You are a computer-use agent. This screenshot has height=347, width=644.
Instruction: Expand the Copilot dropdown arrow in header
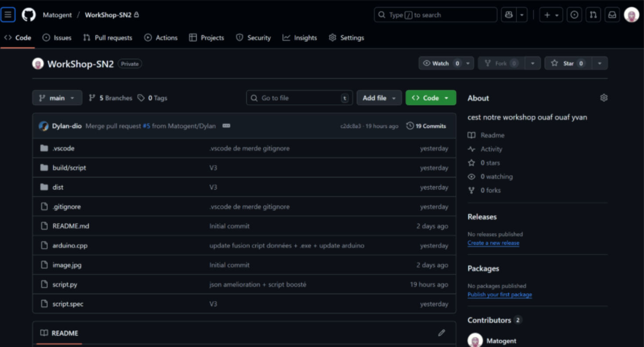coord(522,15)
